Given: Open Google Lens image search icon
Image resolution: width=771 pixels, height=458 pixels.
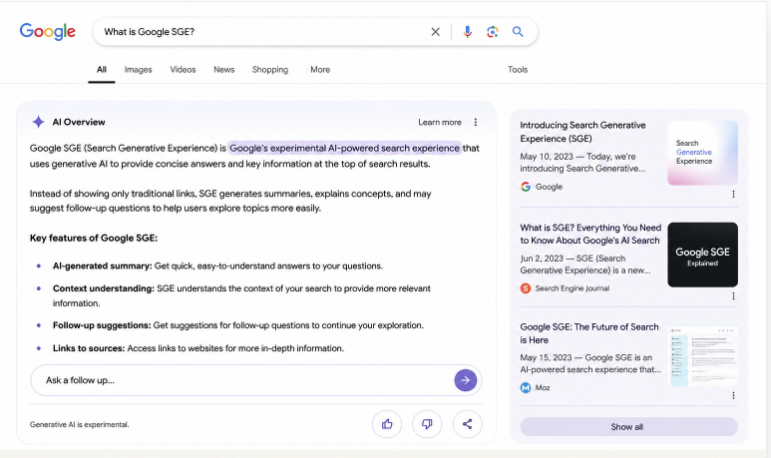Looking at the screenshot, I should (492, 32).
